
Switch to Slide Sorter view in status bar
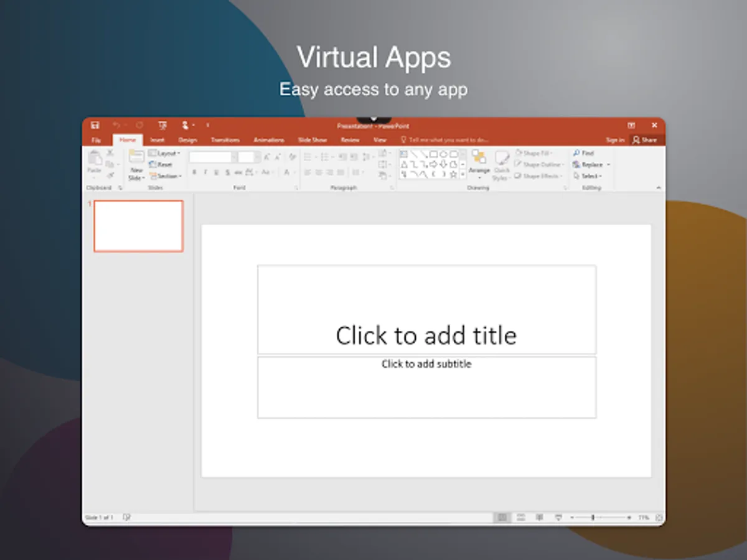pyautogui.click(x=521, y=518)
